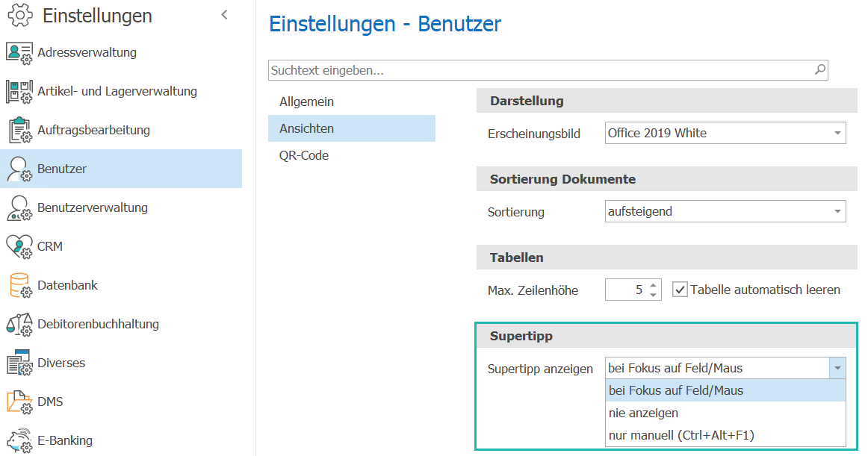The image size is (868, 456).
Task: Toggle the Tabelle automatisch leeren checkbox
Action: (x=680, y=290)
